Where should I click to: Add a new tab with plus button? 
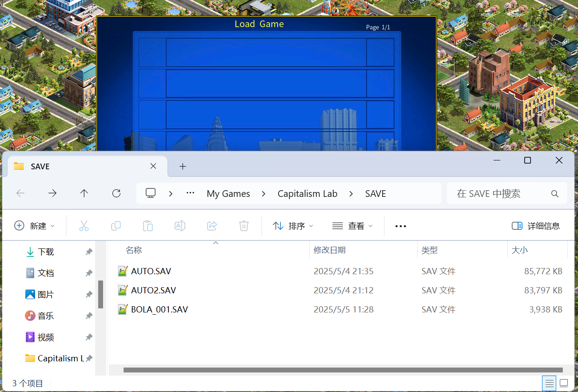pos(183,166)
